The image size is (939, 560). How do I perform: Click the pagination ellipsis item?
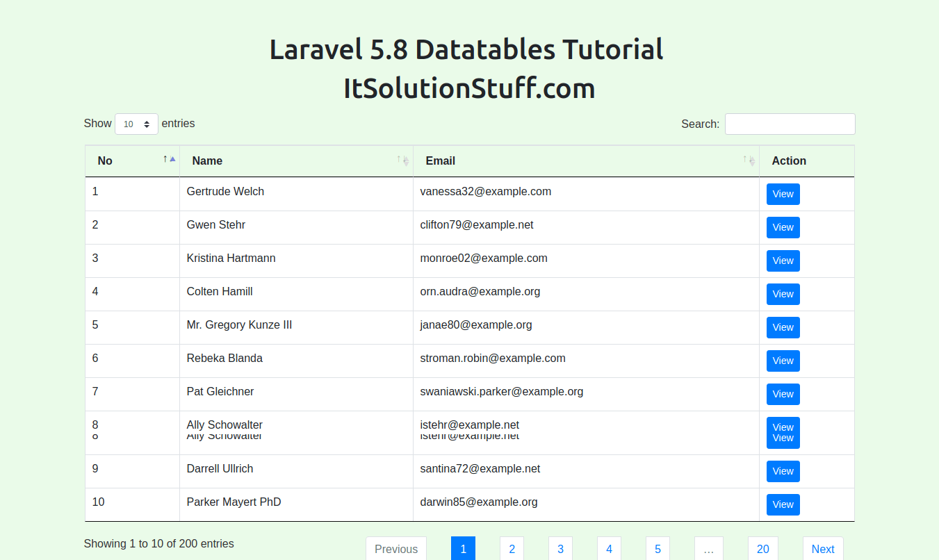[709, 548]
